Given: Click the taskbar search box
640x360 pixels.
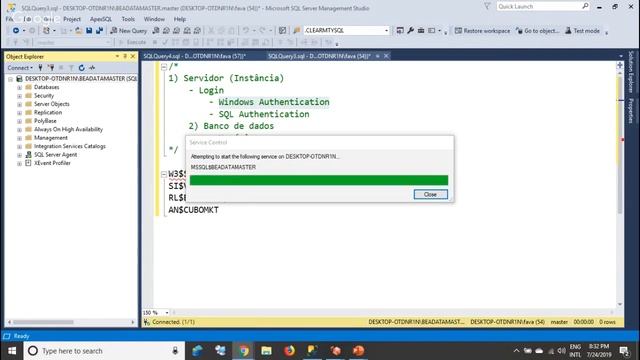Looking at the screenshot, I should (x=104, y=351).
